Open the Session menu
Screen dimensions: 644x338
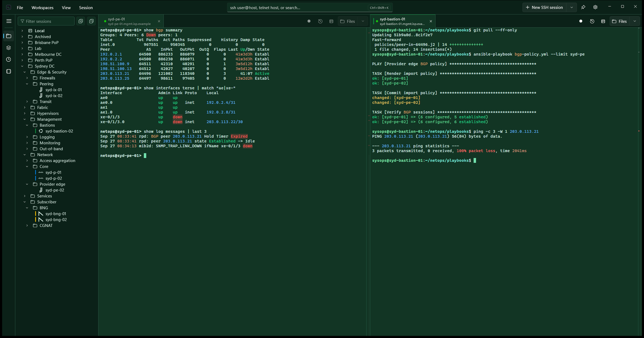pos(86,8)
